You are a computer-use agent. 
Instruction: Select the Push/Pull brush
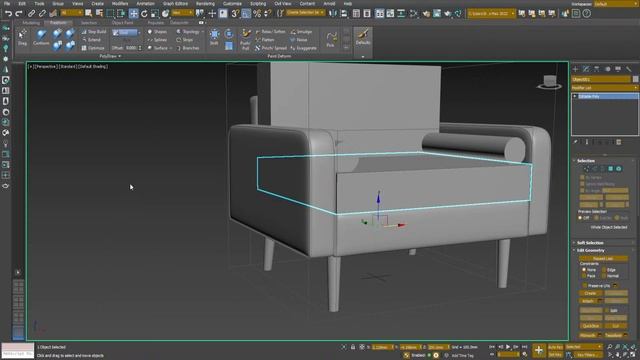coord(245,39)
